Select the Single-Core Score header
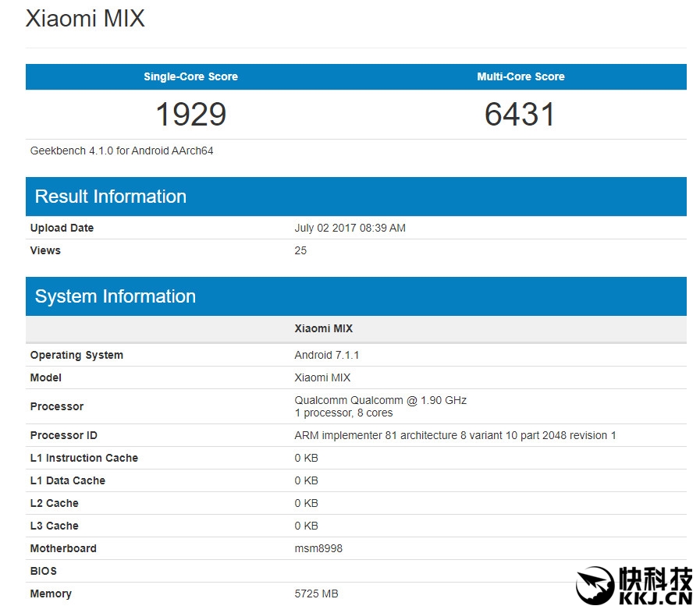700x613 pixels. click(x=190, y=76)
